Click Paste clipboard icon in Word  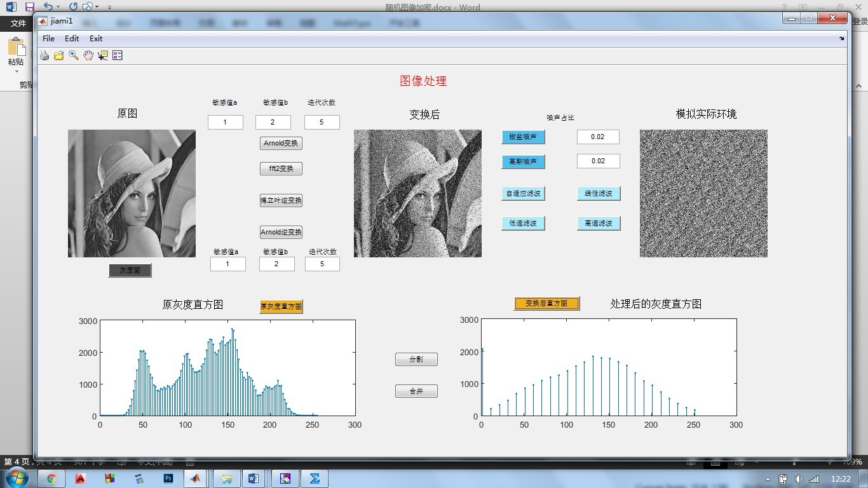click(16, 47)
